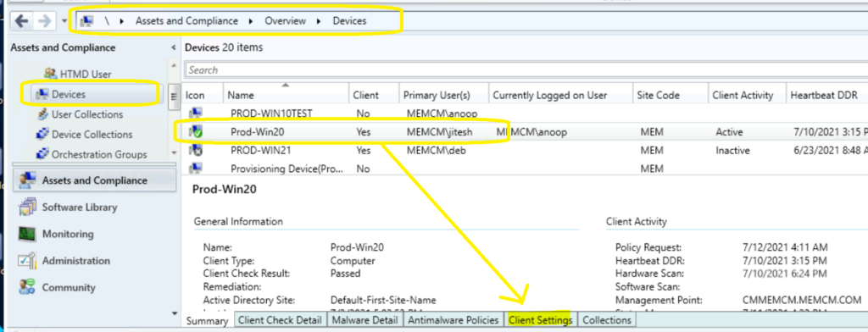Collapse the Assets and Compliance navigation pane

coord(173,48)
